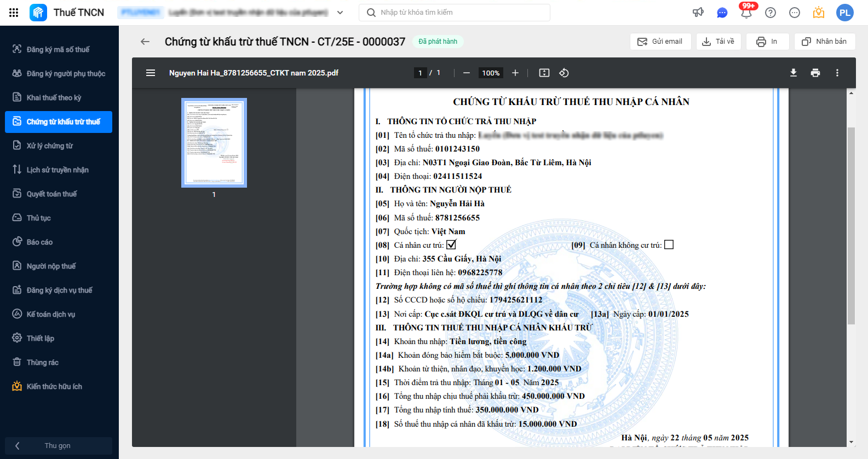Open the more options circle icon

point(795,13)
